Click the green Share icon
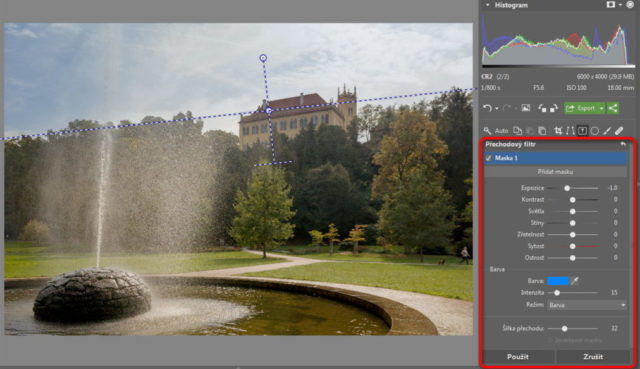This screenshot has width=640, height=369. coord(613,108)
